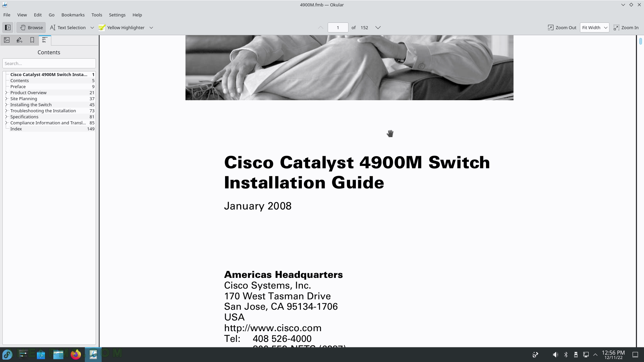This screenshot has height=362, width=644.
Task: Open Discover software center from the taskbar
Action: 41,354
